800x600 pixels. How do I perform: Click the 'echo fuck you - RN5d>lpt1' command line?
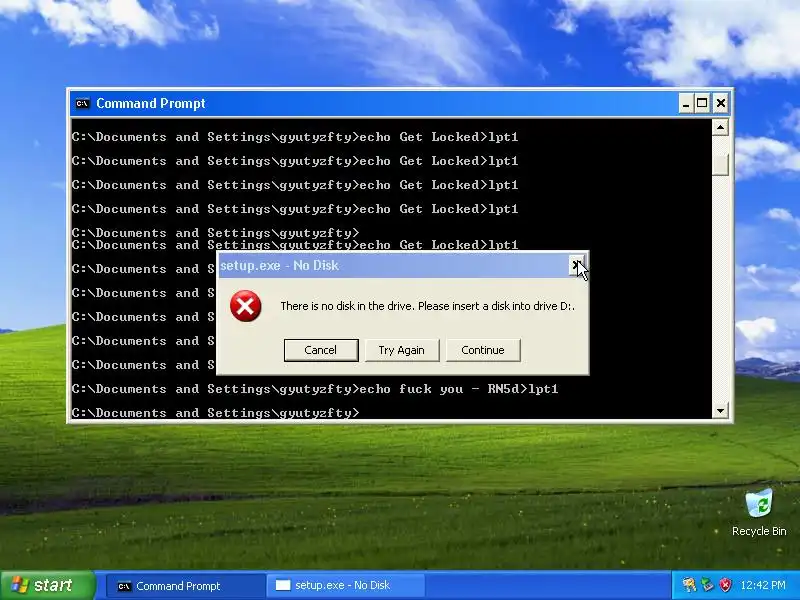[x=315, y=389]
